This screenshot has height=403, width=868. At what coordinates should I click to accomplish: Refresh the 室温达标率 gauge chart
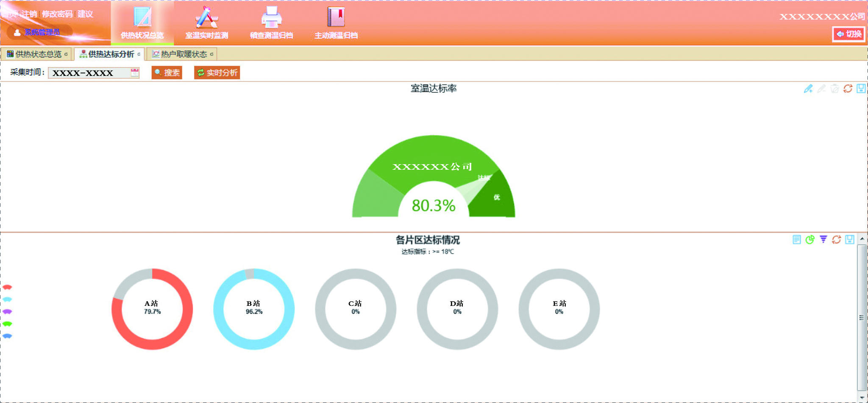(x=848, y=89)
